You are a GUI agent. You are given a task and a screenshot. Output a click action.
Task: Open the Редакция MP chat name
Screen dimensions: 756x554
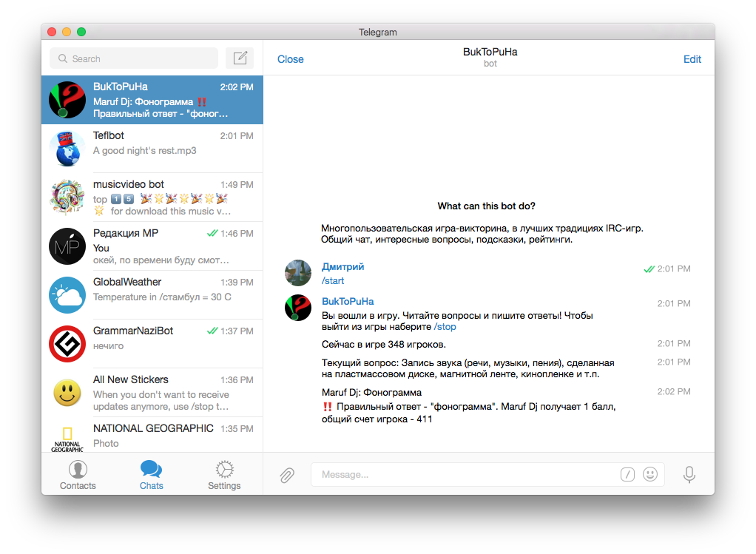[x=125, y=233]
